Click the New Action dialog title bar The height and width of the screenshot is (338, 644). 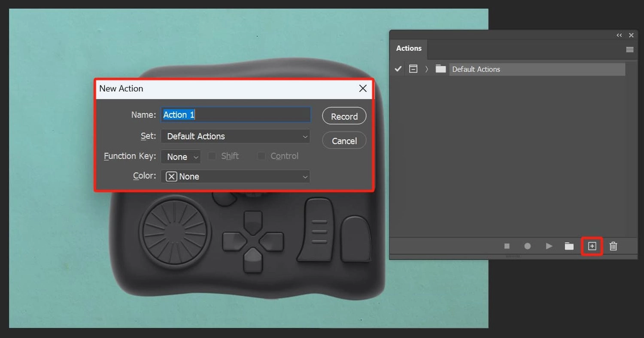click(234, 88)
